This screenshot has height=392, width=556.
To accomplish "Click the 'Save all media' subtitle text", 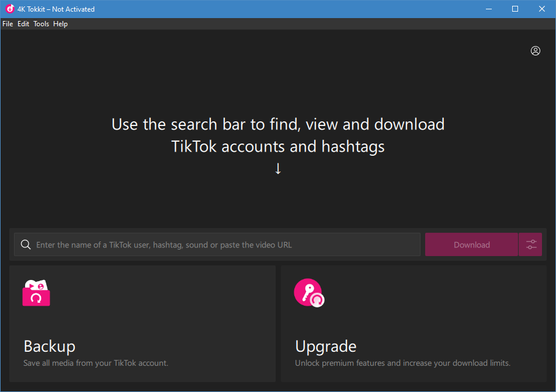I will pos(95,363).
